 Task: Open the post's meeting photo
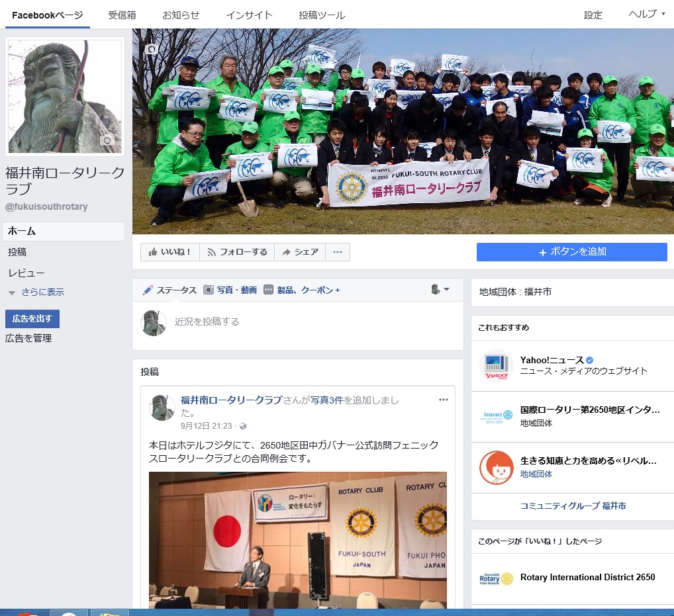297,539
